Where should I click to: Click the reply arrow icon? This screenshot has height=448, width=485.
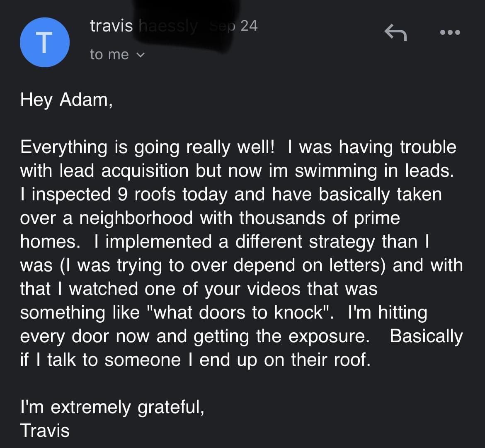(x=395, y=32)
